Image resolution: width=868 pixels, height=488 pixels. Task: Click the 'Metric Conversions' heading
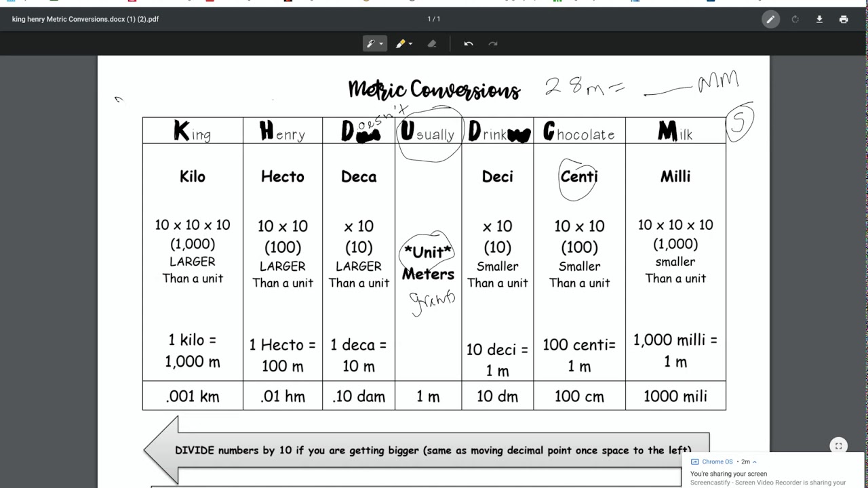click(x=434, y=89)
